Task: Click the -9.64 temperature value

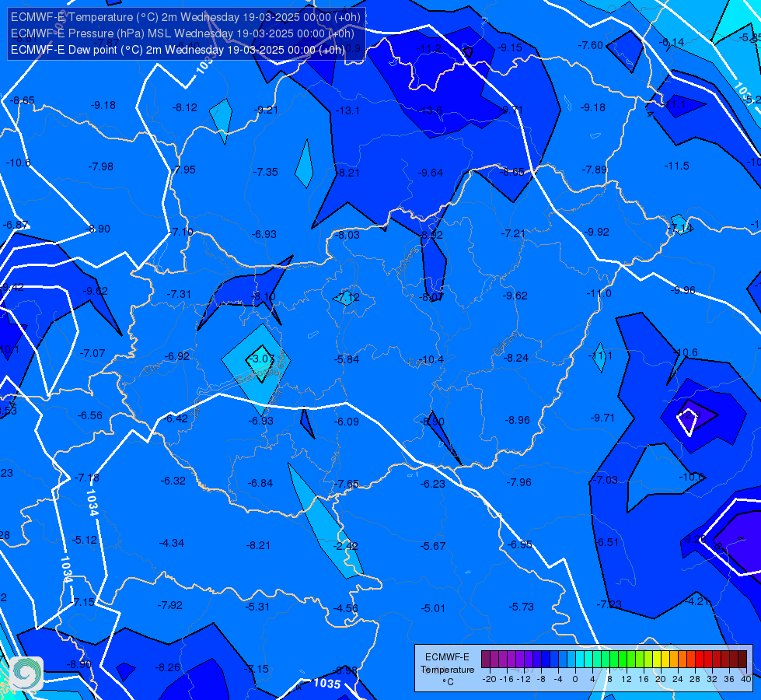Action: 431,173
